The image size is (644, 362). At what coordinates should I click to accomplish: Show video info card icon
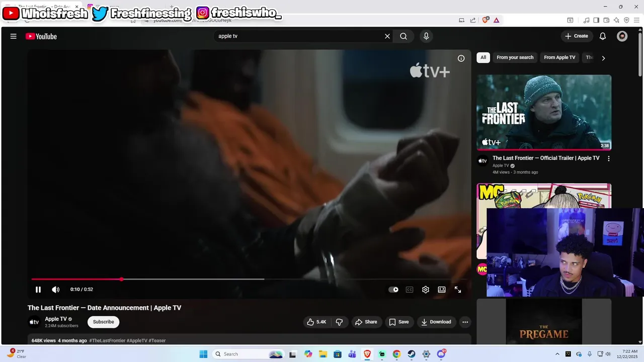(x=461, y=58)
